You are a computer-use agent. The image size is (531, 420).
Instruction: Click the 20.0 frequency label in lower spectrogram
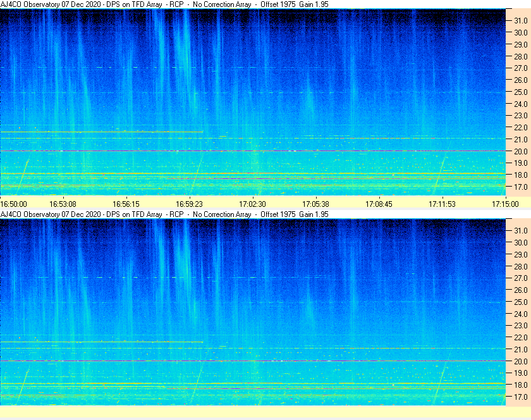[x=521, y=361]
